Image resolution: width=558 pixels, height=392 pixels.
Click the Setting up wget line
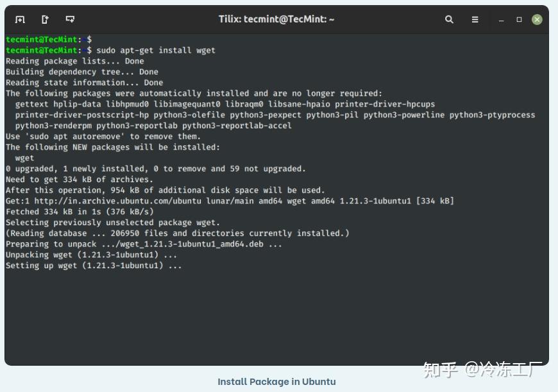pos(94,266)
